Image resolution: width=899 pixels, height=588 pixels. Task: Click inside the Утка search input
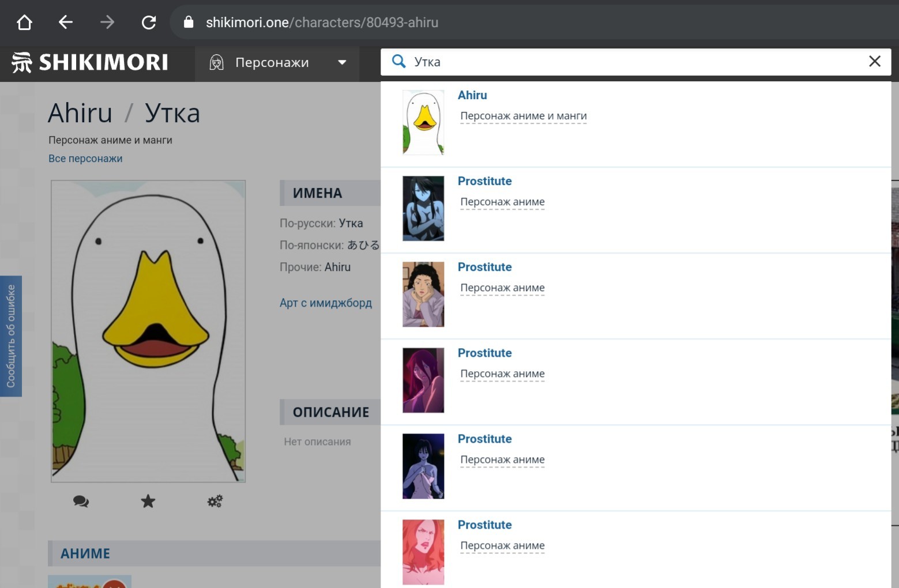coord(634,62)
